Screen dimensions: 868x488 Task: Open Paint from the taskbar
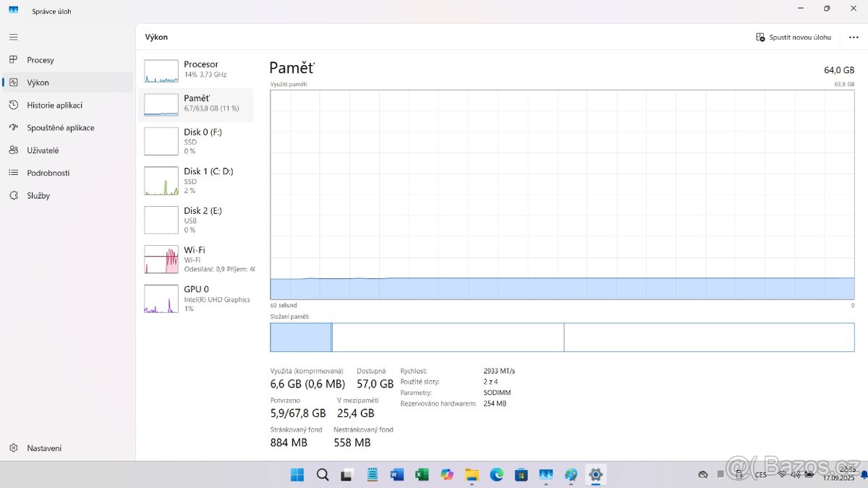(x=570, y=475)
